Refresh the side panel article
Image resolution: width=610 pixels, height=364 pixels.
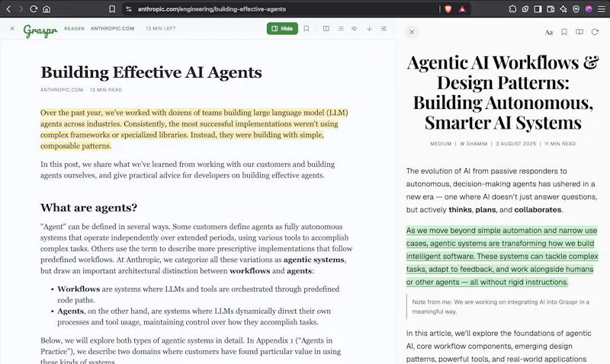[595, 32]
